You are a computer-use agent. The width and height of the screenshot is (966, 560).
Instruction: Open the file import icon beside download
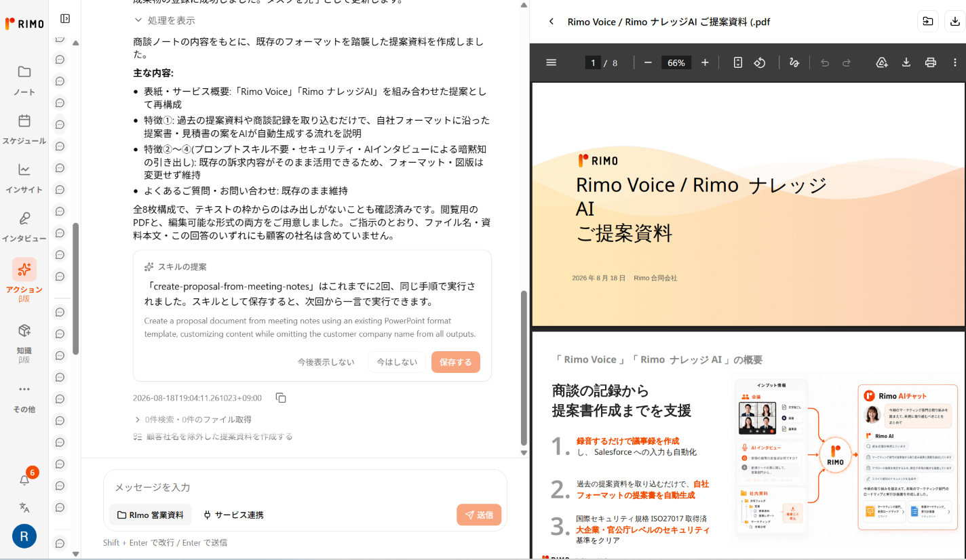[x=927, y=22]
